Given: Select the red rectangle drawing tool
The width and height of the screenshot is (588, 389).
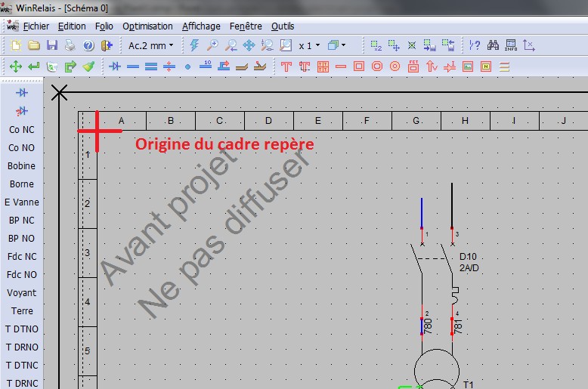Looking at the screenshot, I should click(359, 66).
